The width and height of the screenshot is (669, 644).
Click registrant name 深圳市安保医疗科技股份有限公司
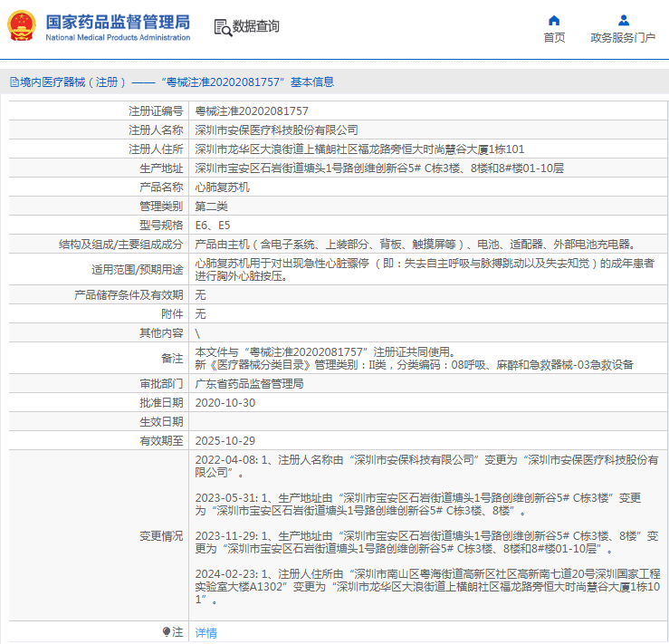(x=277, y=130)
